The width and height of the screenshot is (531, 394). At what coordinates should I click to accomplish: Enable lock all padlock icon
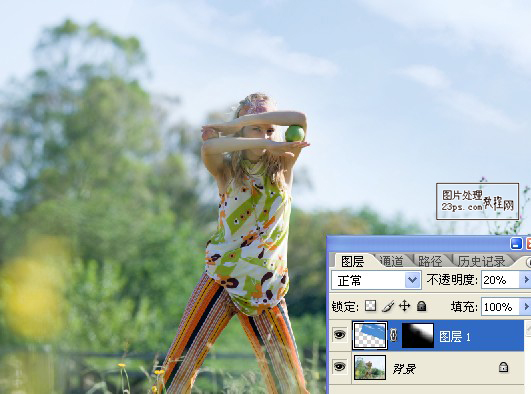pyautogui.click(x=421, y=306)
